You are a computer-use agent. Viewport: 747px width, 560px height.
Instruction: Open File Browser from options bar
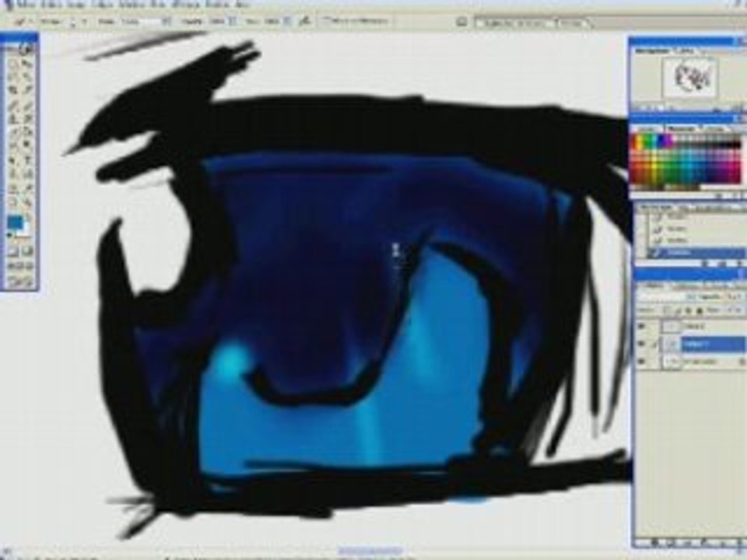(x=461, y=22)
